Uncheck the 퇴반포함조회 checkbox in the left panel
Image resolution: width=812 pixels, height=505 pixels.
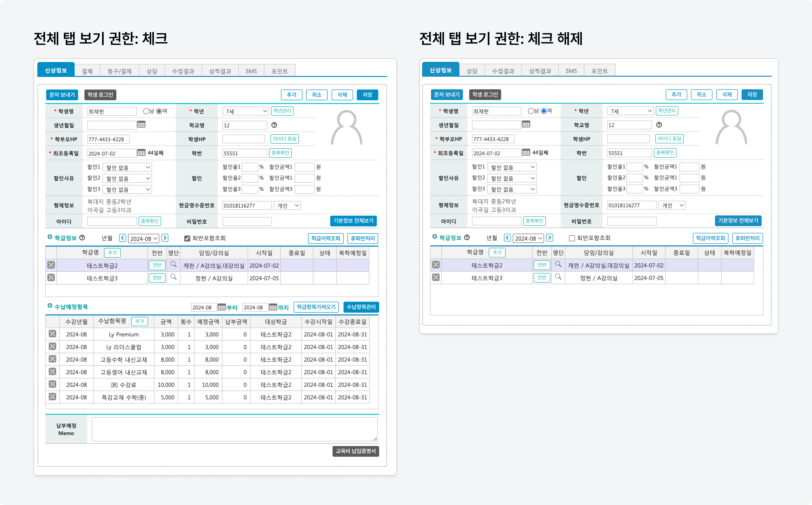[187, 238]
